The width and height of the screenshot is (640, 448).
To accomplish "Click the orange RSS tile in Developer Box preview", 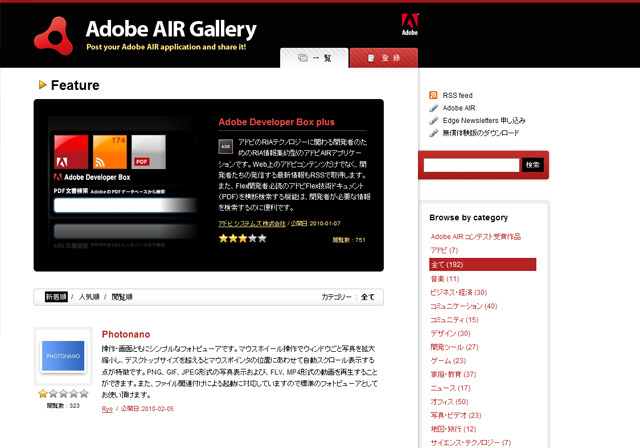I will coord(110,152).
